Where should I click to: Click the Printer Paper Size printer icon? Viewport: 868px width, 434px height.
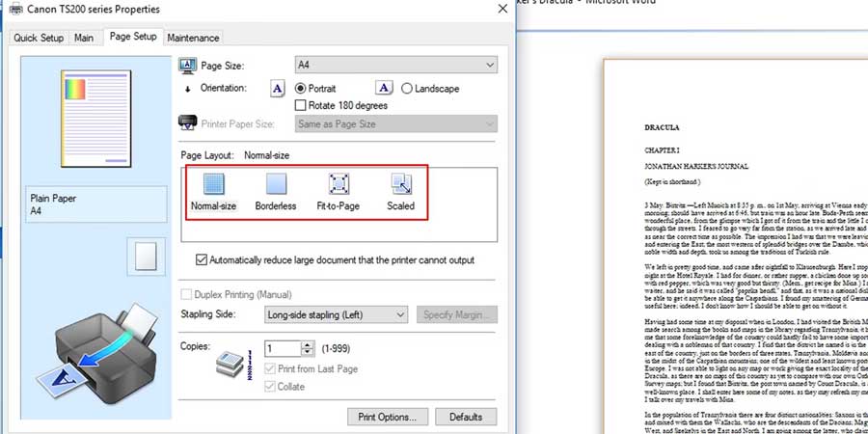(187, 122)
